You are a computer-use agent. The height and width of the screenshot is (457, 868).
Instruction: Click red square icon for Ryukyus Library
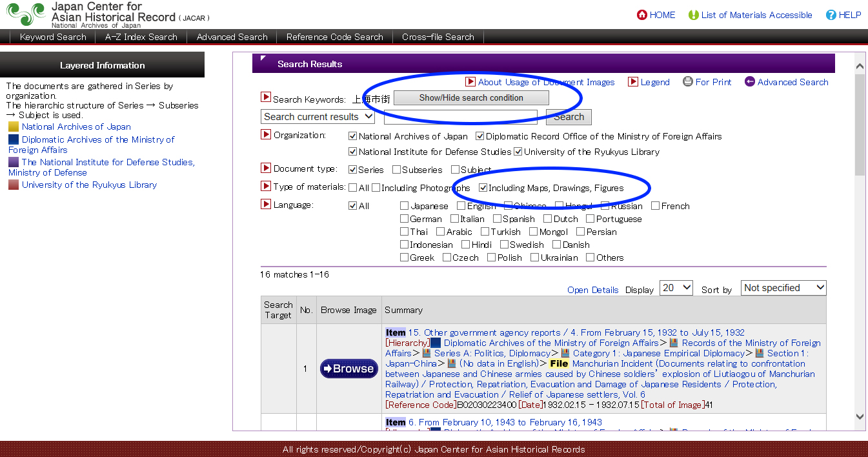click(x=14, y=185)
